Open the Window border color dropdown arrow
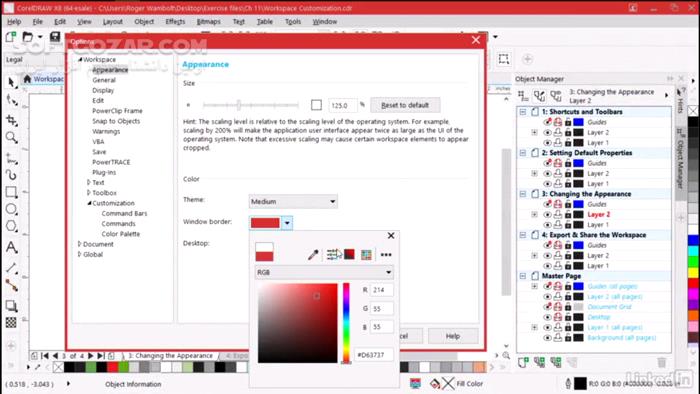The image size is (700, 394). 287,223
